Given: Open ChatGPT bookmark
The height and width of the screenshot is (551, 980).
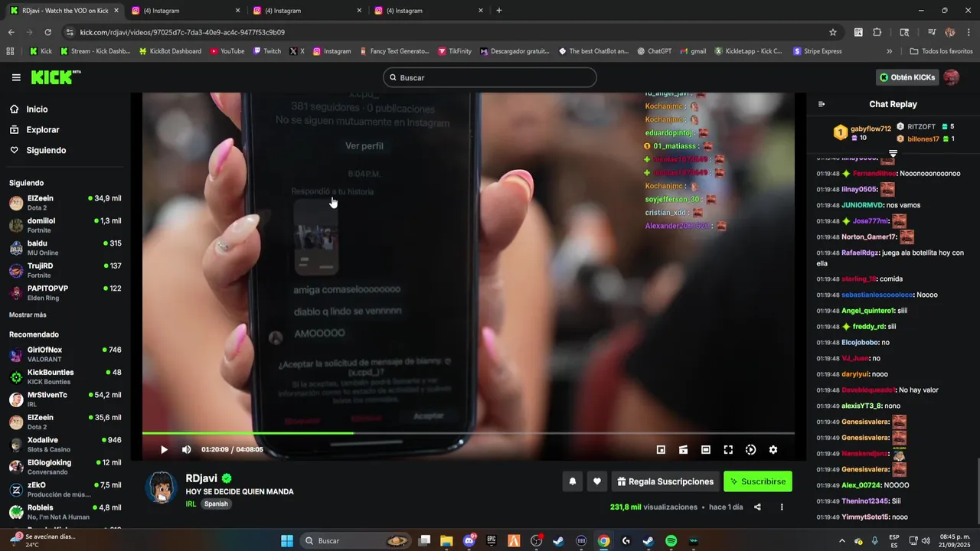Looking at the screenshot, I should (x=653, y=51).
